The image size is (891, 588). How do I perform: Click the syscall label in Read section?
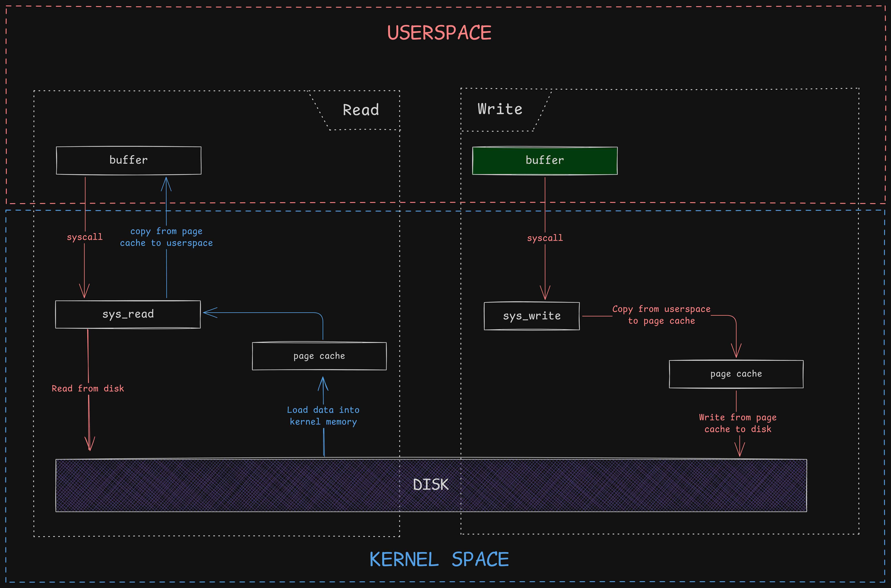pyautogui.click(x=85, y=237)
